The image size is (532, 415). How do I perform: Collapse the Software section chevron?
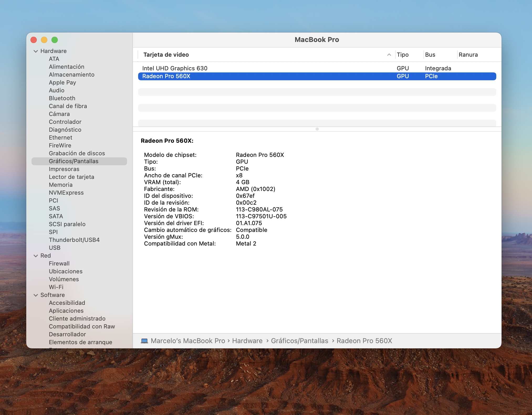tap(36, 295)
